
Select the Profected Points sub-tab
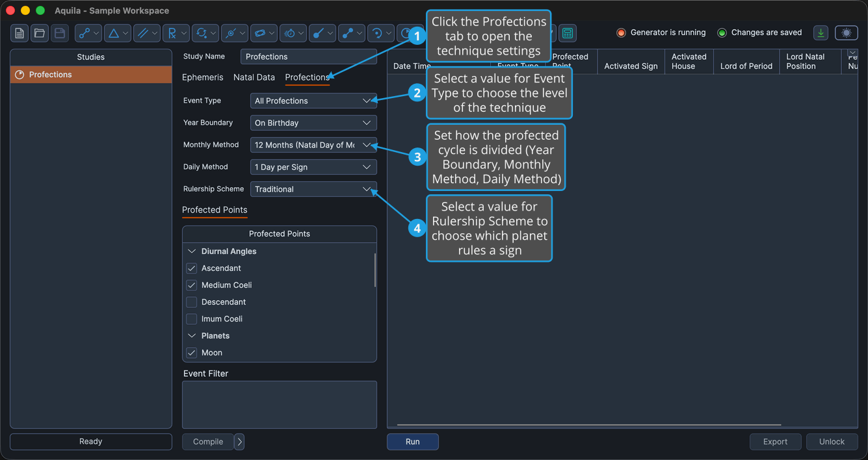point(215,210)
